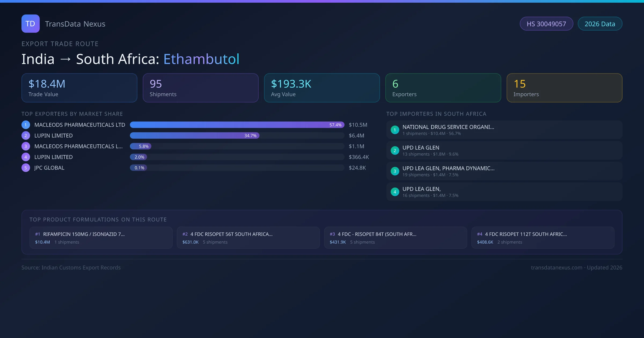Click green rank 2 UPD Lea Glen badge

point(395,150)
